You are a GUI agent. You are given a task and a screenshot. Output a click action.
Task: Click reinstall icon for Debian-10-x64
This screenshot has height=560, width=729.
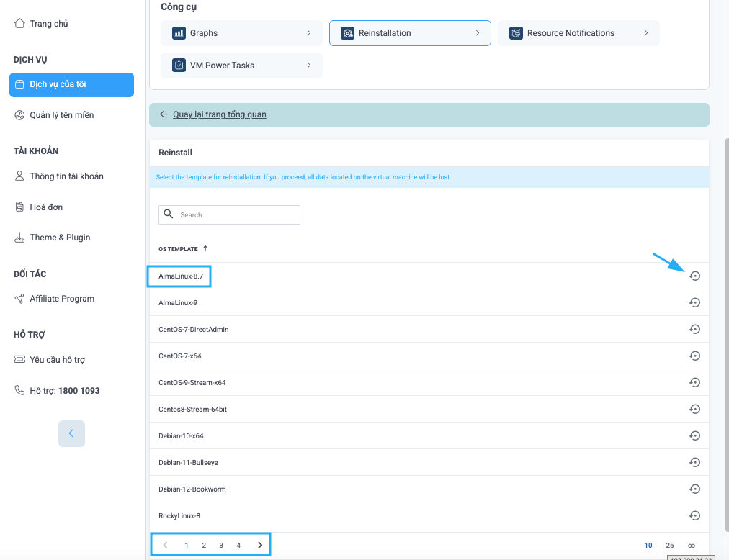tap(694, 435)
